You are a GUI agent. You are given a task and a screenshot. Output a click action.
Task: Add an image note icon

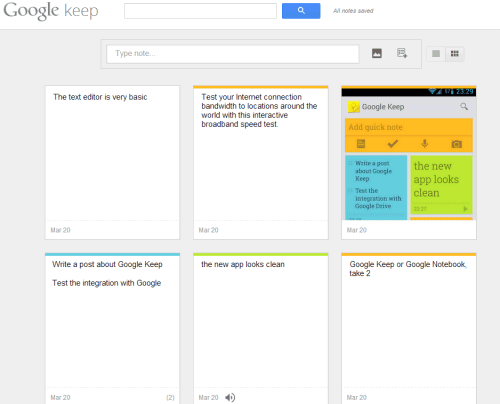[377, 53]
